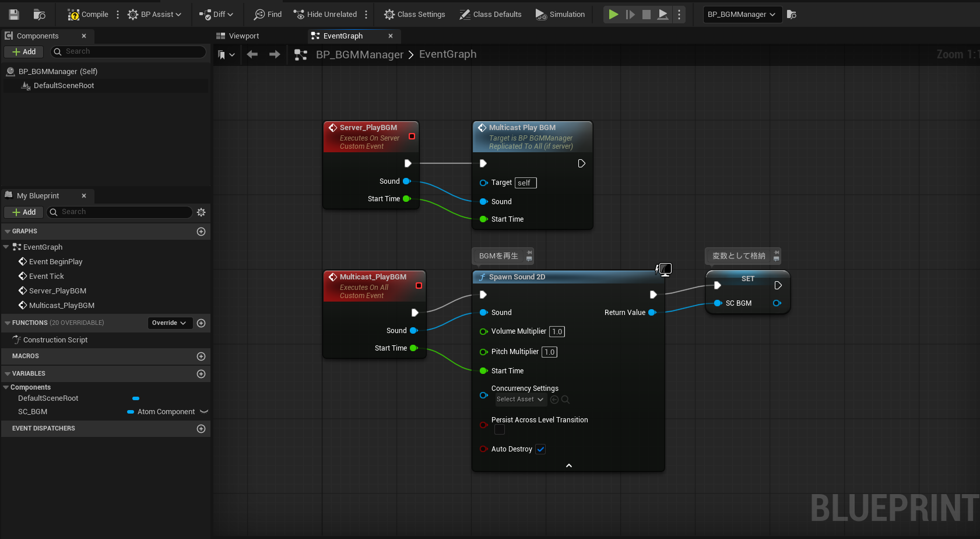
Task: Collapse the Components variable category
Action: click(x=6, y=387)
